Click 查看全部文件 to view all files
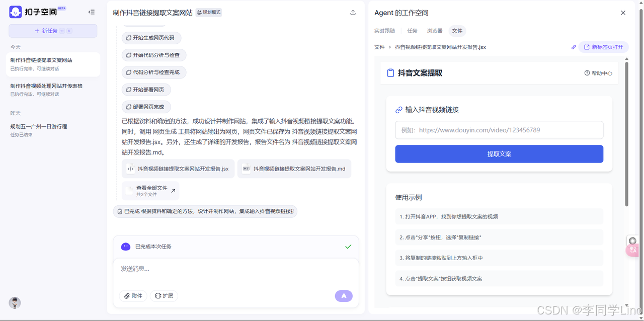644x321 pixels. coord(150,191)
